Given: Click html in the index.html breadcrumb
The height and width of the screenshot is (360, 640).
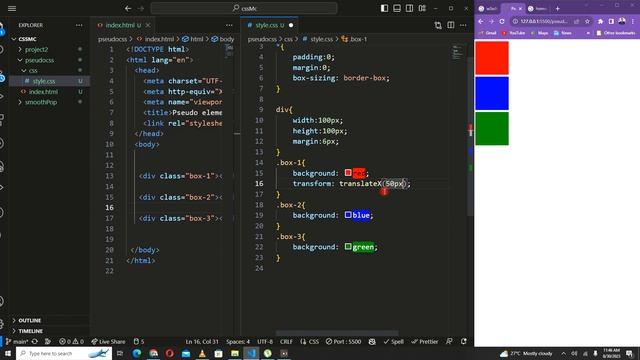Looking at the screenshot, I should [x=196, y=39].
